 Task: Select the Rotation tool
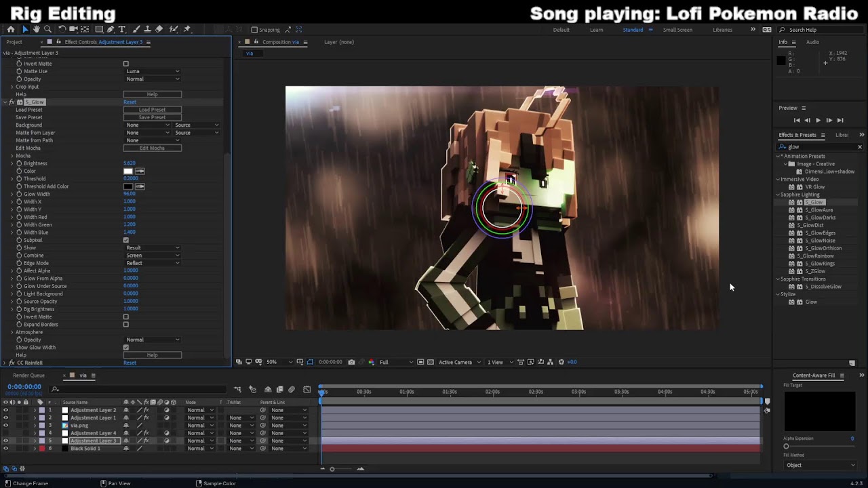point(62,29)
